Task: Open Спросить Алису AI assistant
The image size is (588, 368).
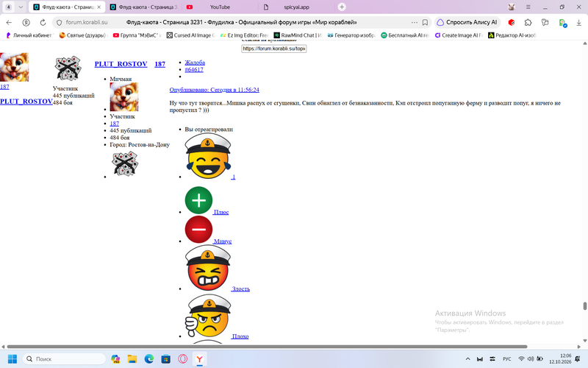Action: point(467,23)
